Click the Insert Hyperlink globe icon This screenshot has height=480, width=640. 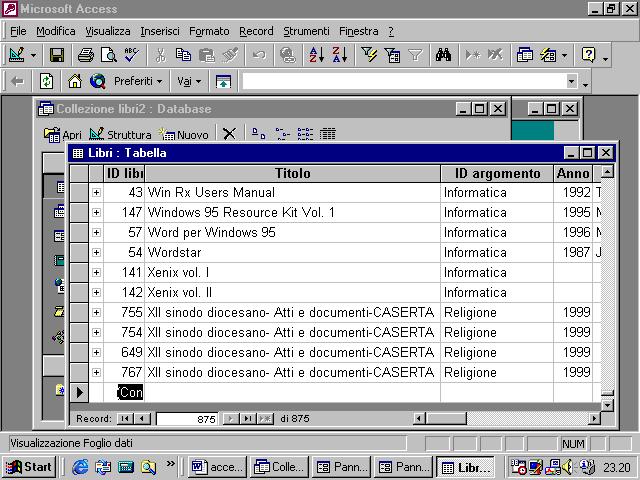[288, 55]
